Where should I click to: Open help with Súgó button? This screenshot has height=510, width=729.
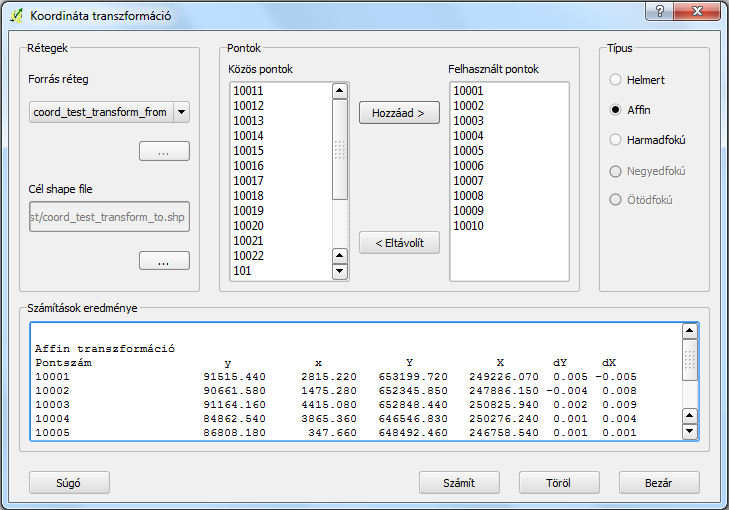[x=69, y=482]
